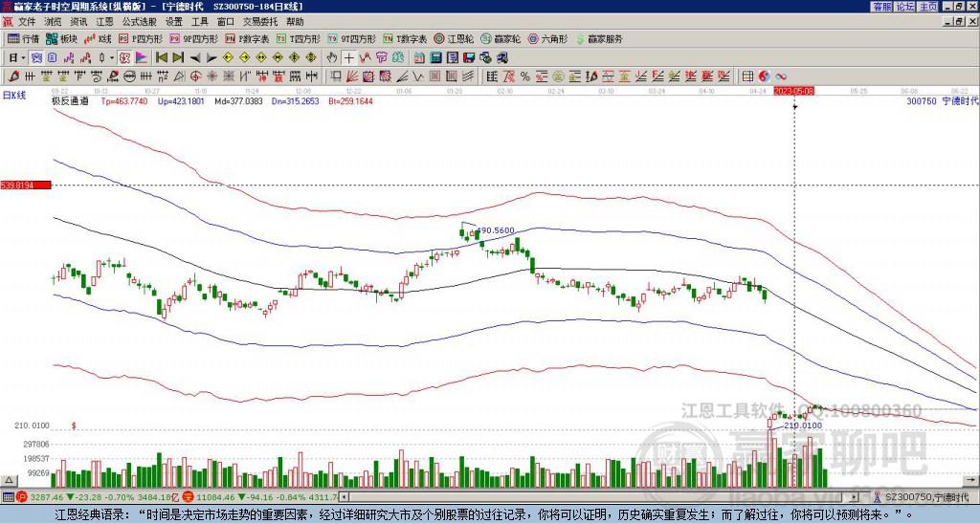Viewport: 980px width, 524px height.
Task: Click the black right-pointing arrow icon
Action: 212,58
